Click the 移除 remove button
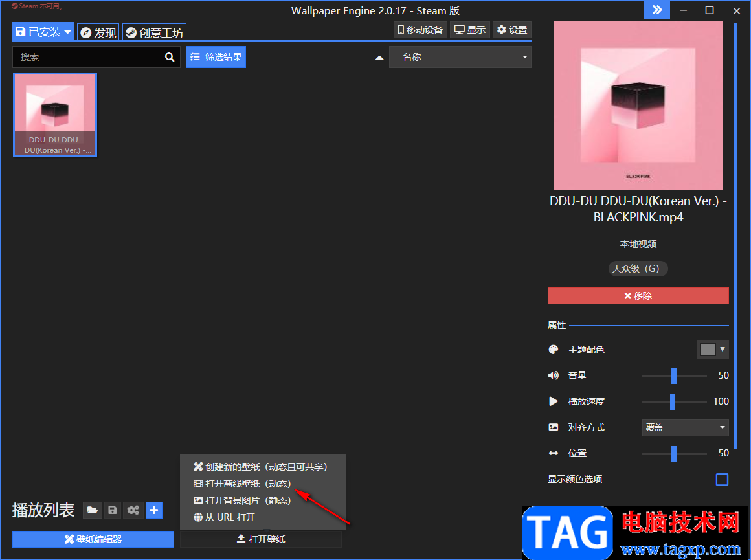 click(x=638, y=296)
